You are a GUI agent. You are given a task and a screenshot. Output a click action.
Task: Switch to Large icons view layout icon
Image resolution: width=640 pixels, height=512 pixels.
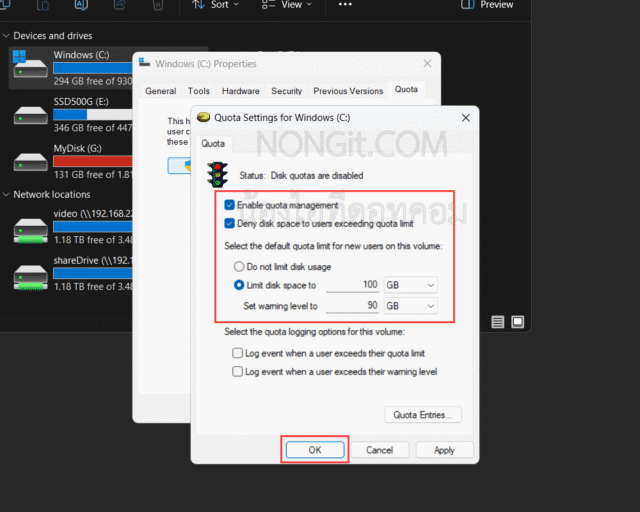coord(518,322)
